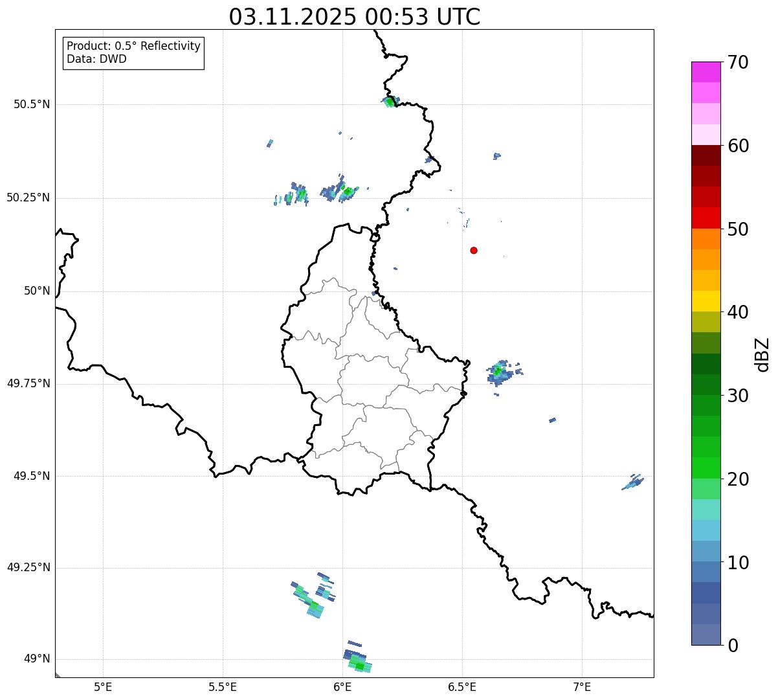778x700 pixels.
Task: Select the bright red 50 dBZ colorbar band
Action: pyautogui.click(x=706, y=218)
